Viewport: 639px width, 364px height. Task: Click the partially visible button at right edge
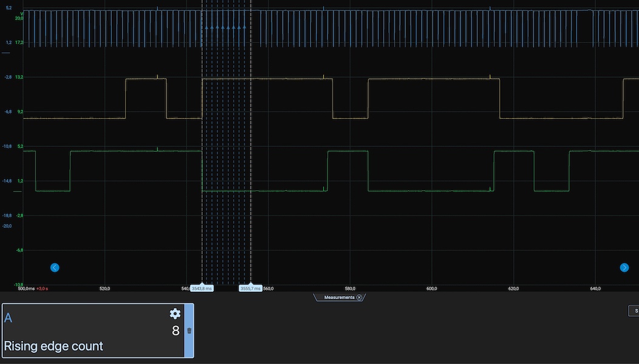pyautogui.click(x=634, y=311)
